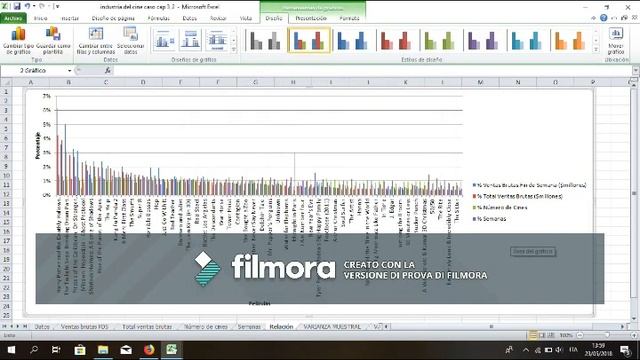The height and width of the screenshot is (360, 640).
Task: Click the zoom slider in status bar
Action: tap(607, 335)
